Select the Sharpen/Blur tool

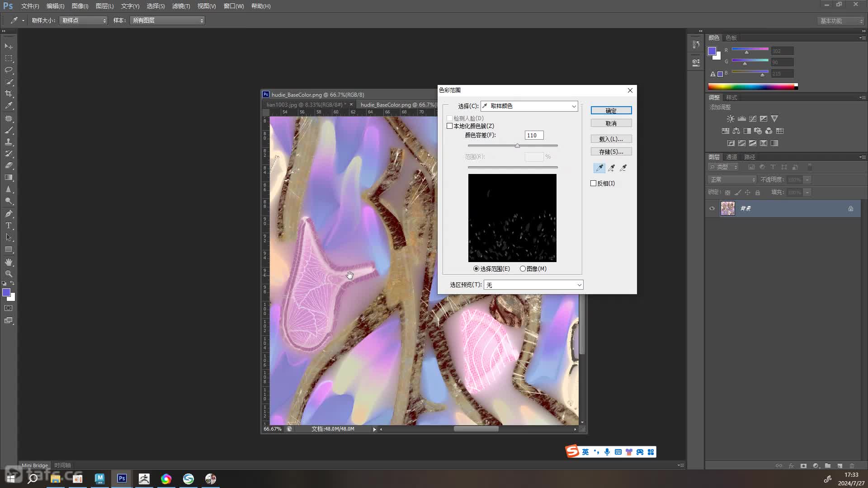click(x=9, y=189)
